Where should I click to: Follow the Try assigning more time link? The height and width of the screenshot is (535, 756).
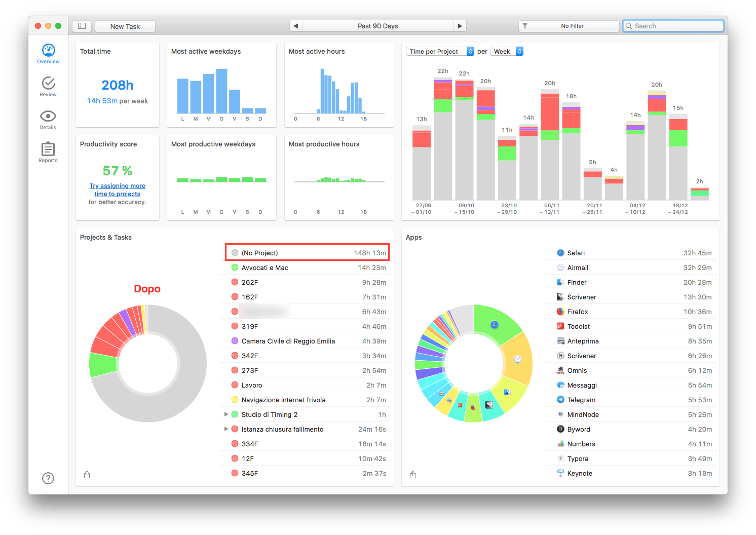click(x=117, y=190)
